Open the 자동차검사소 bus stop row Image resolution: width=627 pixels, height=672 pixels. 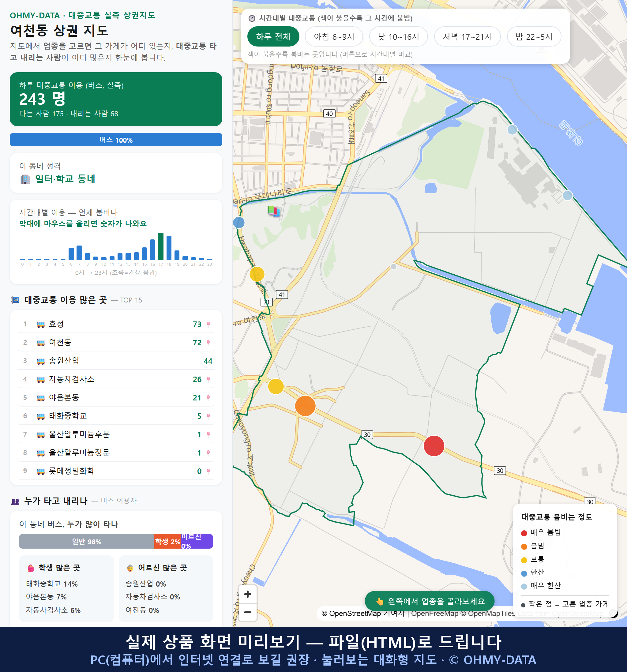pos(116,379)
